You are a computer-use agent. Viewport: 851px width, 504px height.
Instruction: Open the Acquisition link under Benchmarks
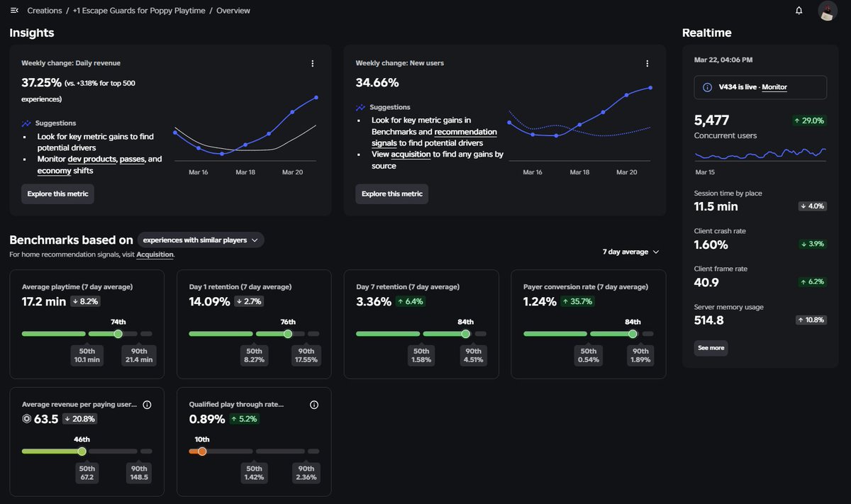[155, 254]
